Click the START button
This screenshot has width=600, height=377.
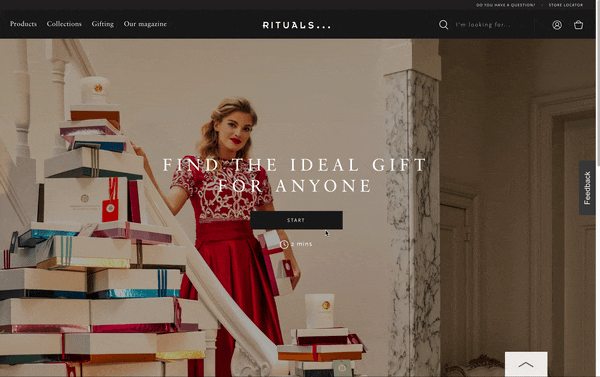pos(297,220)
